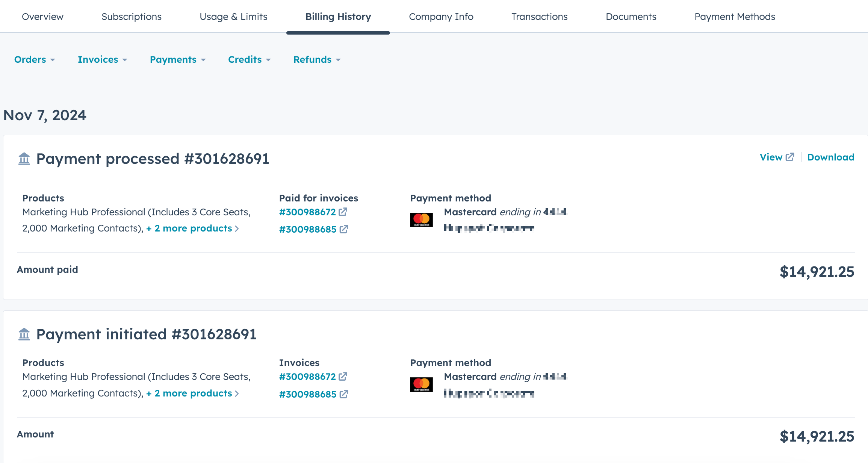868x463 pixels.
Task: Open external icon beside initiated invoice #300988685
Action: [343, 394]
